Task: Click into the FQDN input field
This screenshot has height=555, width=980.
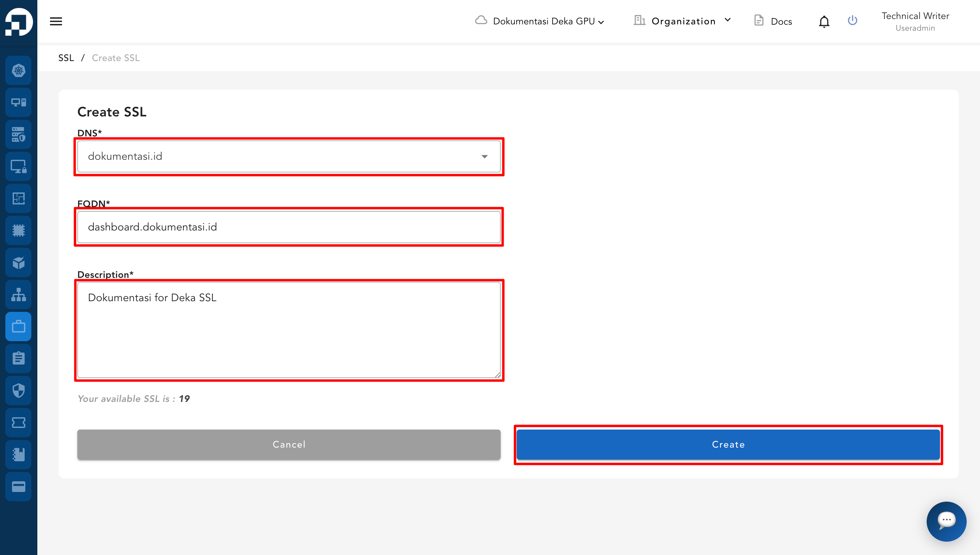Action: coord(289,227)
